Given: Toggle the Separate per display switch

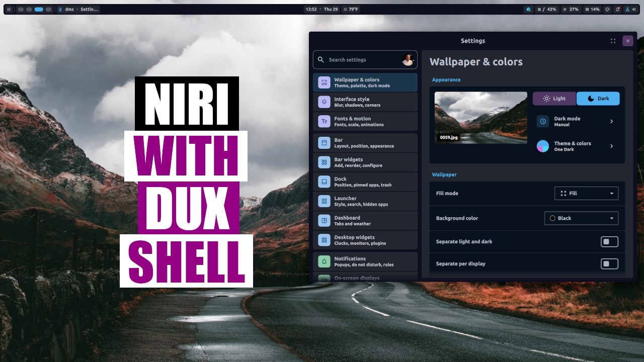Looking at the screenshot, I should click(609, 264).
